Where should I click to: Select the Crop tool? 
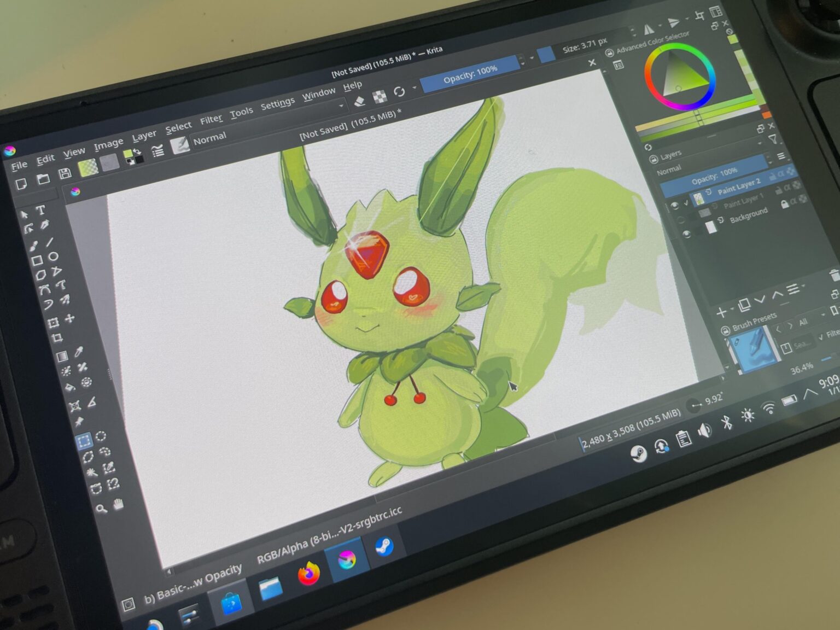(x=57, y=338)
